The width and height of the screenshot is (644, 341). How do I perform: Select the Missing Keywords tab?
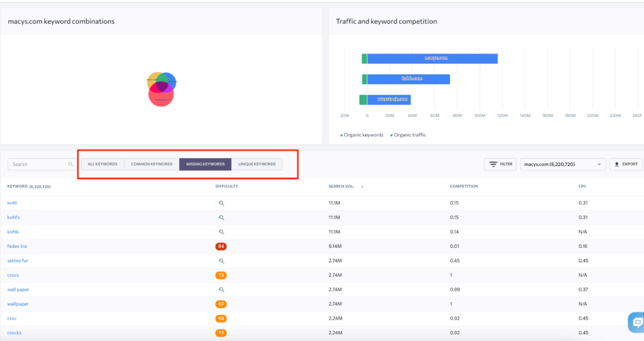(206, 164)
